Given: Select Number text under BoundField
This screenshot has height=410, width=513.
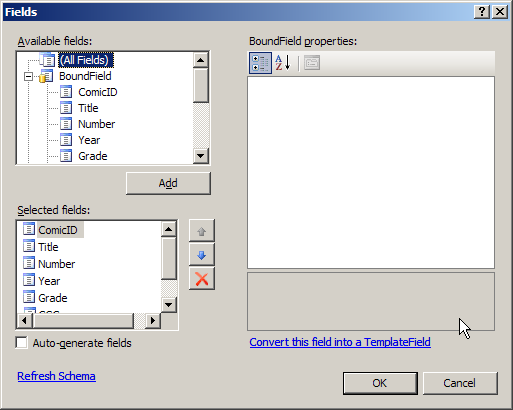Looking at the screenshot, I should coord(97,124).
